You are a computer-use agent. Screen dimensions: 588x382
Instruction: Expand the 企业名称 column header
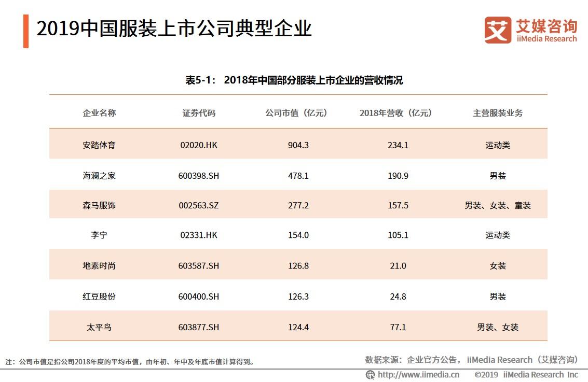click(98, 112)
